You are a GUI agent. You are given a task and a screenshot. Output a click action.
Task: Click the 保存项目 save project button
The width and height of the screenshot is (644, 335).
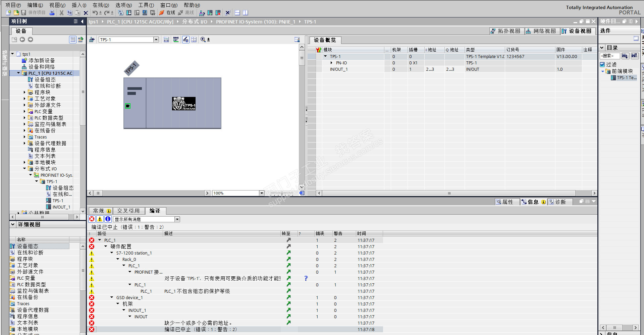tap(33, 13)
